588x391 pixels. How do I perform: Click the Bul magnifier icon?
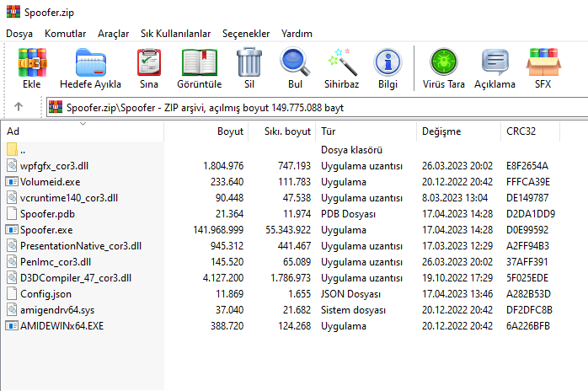(295, 62)
